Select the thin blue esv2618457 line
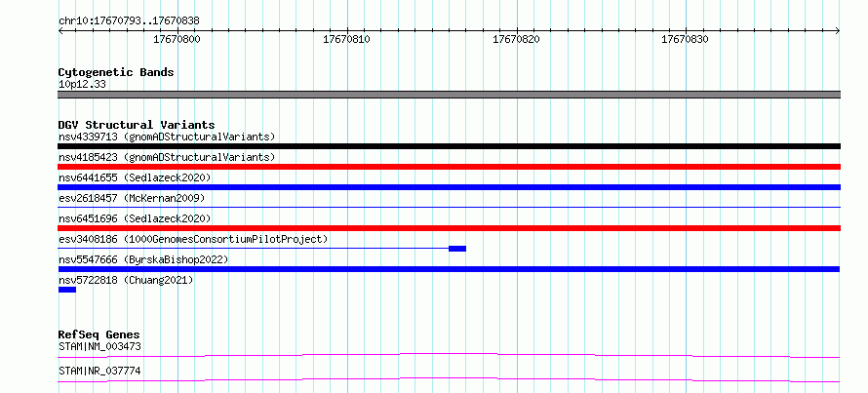This screenshot has width=868, height=393. (449, 207)
